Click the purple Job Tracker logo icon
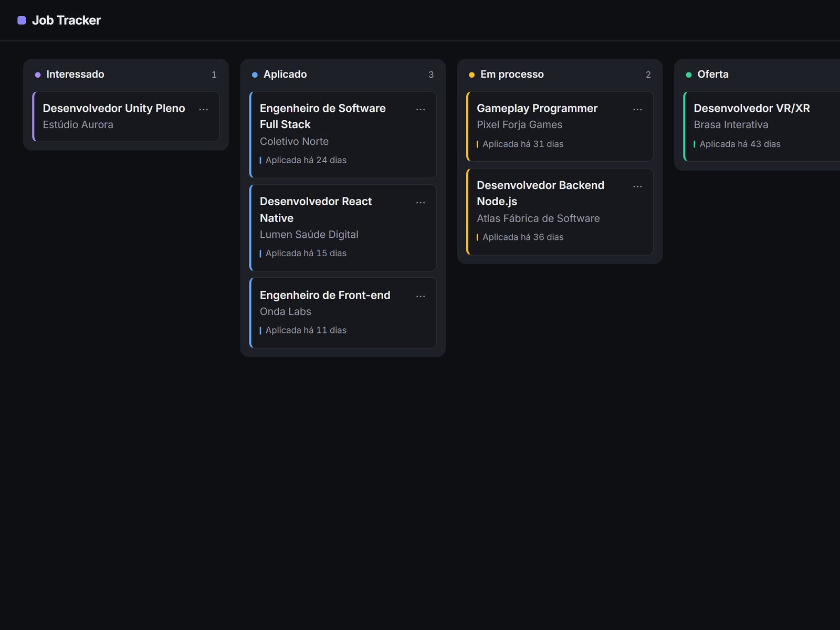 pyautogui.click(x=22, y=20)
